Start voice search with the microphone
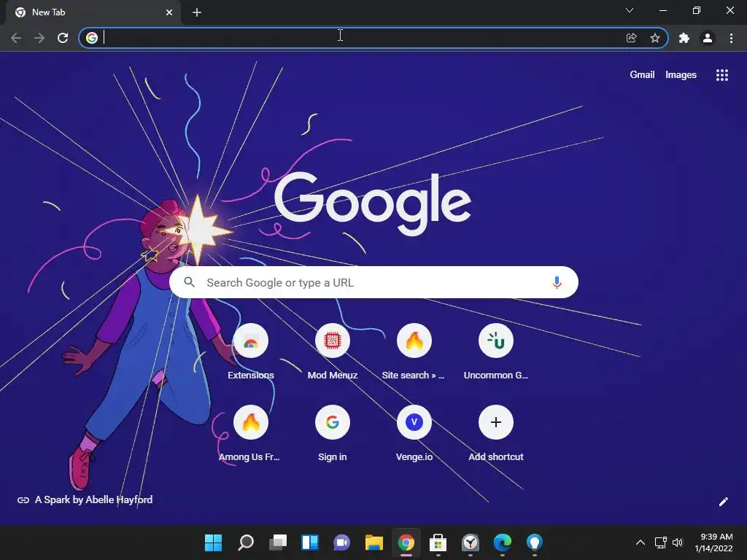The width and height of the screenshot is (747, 560). coord(557,282)
